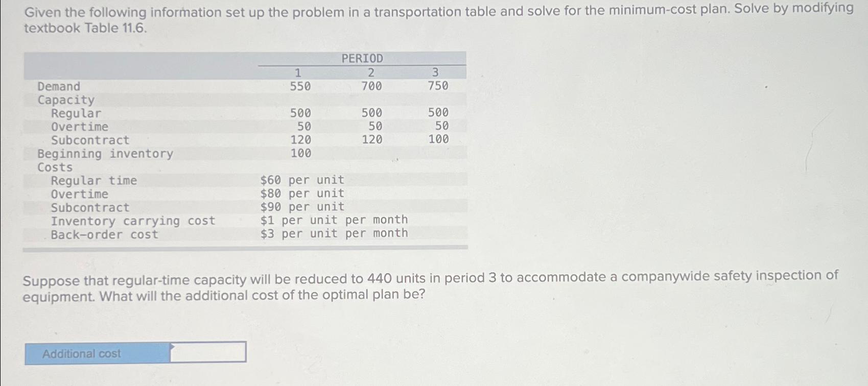Select column header 3 in the table

[x=435, y=73]
